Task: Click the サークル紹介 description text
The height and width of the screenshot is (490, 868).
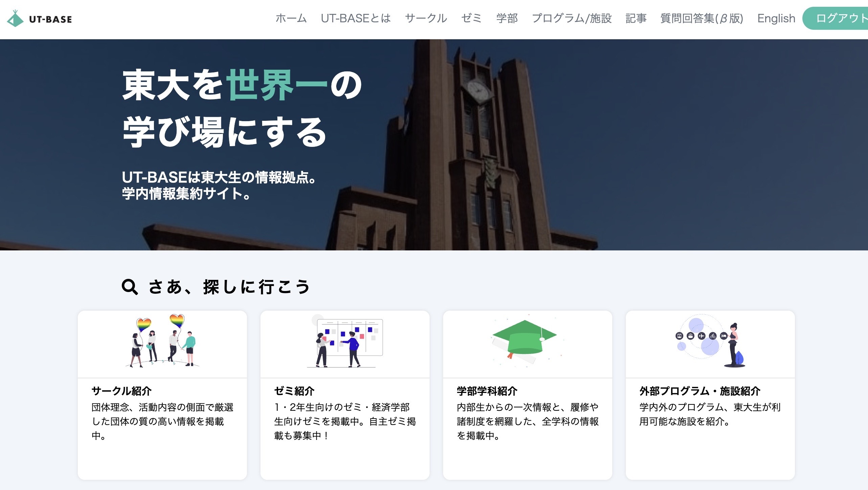Action: [162, 421]
